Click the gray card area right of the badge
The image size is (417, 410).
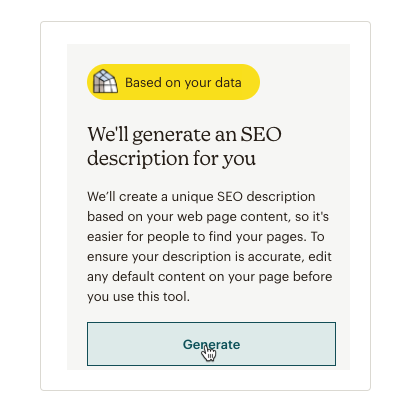305,82
